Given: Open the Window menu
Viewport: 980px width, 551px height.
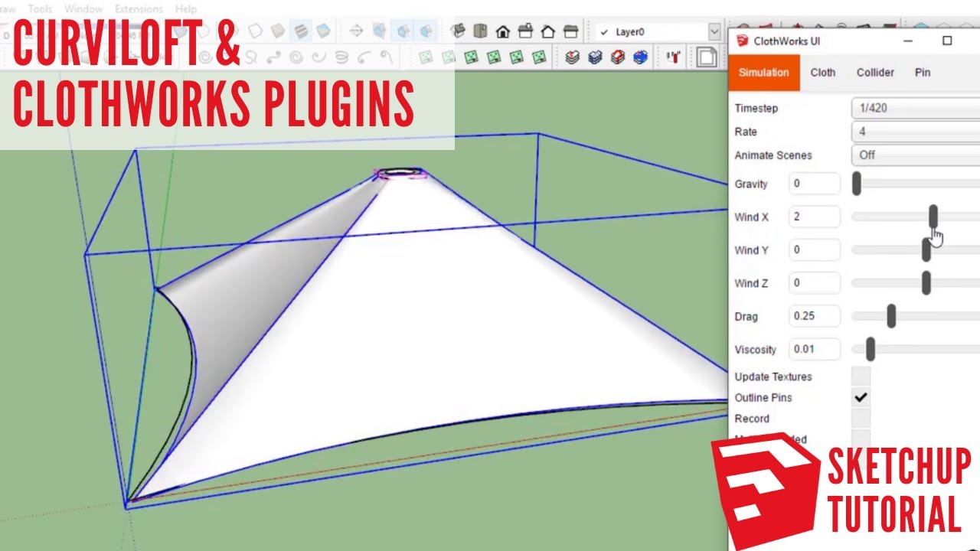Looking at the screenshot, I should coord(83,9).
